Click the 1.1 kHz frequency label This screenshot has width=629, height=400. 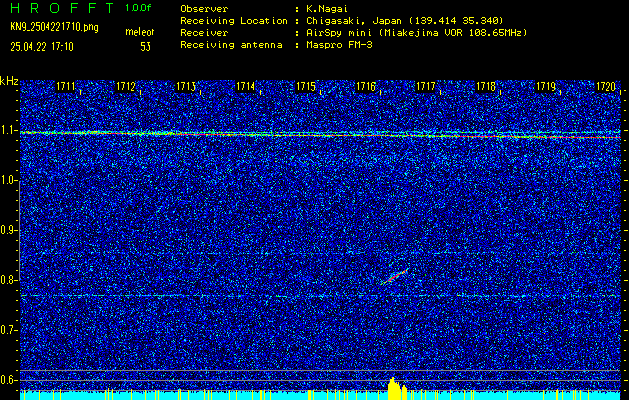pyautogui.click(x=8, y=130)
